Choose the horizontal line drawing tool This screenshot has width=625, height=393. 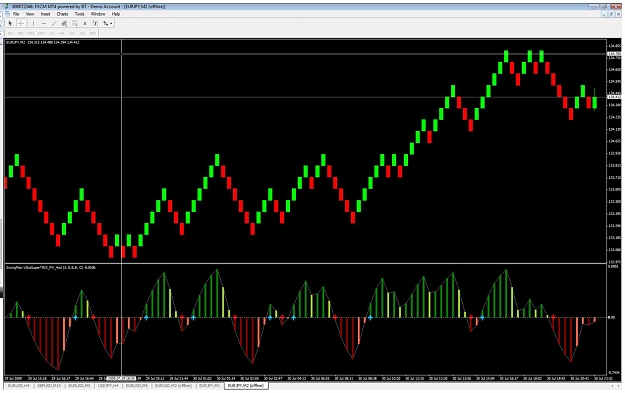(x=44, y=24)
